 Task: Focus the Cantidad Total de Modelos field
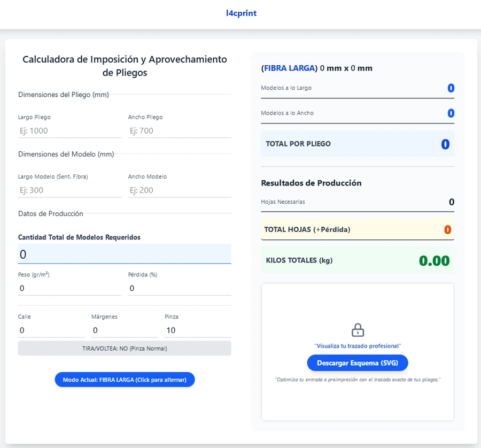click(x=125, y=254)
